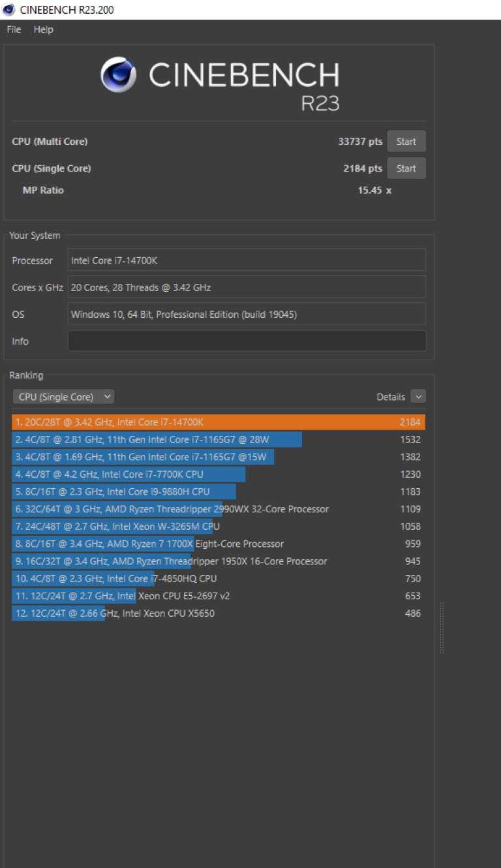Screen dimensions: 501x868
Task: Select ranking row 5 Core i9-9880H
Action: click(x=219, y=491)
